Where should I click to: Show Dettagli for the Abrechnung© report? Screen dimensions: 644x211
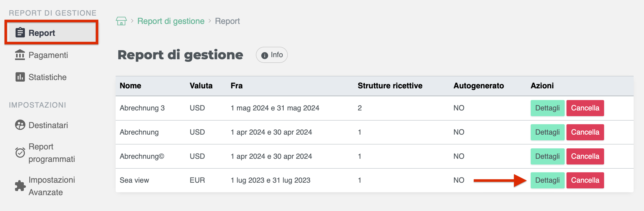tap(547, 156)
